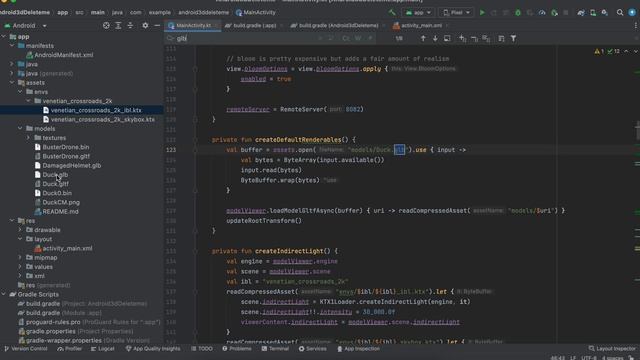Viewport: 640px width, 360px height.
Task: Go to previous search occurrence (up arrow)
Action: click(423, 38)
